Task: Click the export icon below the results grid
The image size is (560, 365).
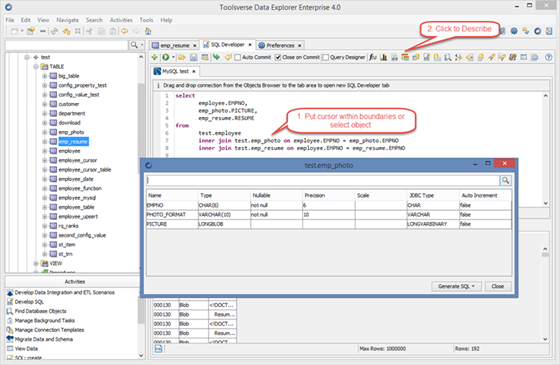Action: [x=158, y=349]
